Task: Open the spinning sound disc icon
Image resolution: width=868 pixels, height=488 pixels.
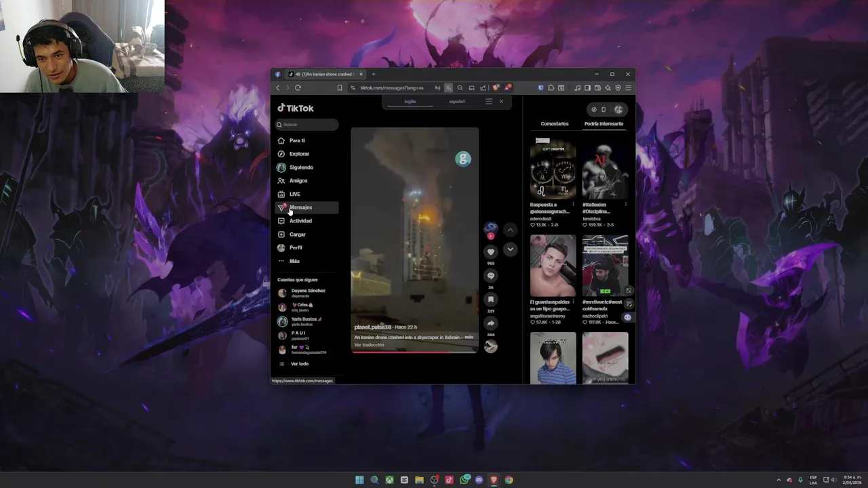Action: [x=491, y=346]
